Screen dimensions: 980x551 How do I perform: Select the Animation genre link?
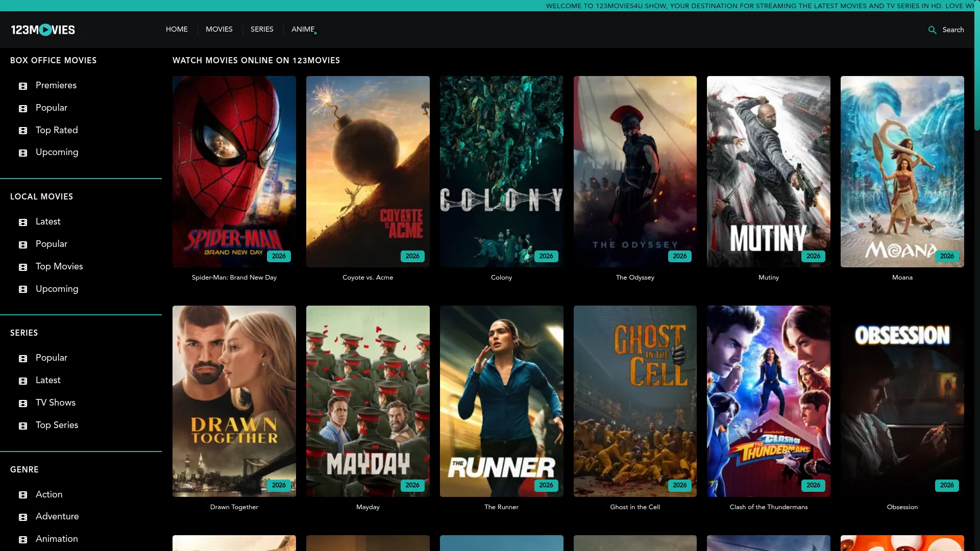tap(57, 539)
